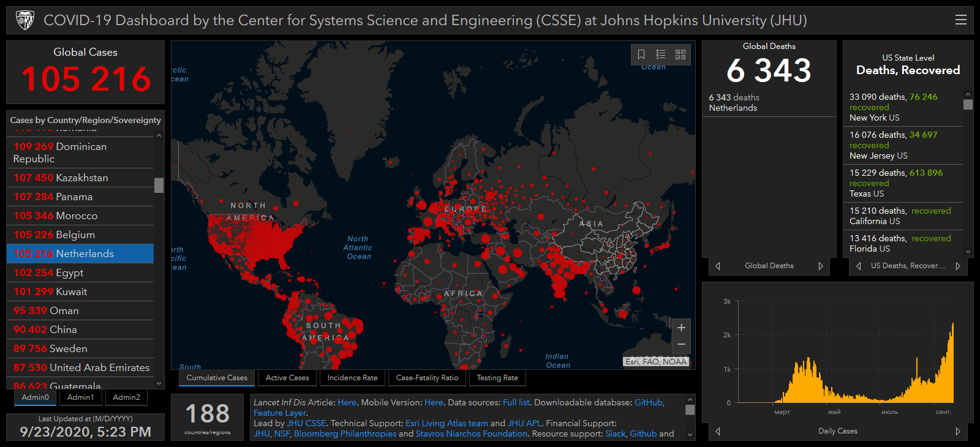Open the JHU APL link
The width and height of the screenshot is (980, 447).
(524, 423)
